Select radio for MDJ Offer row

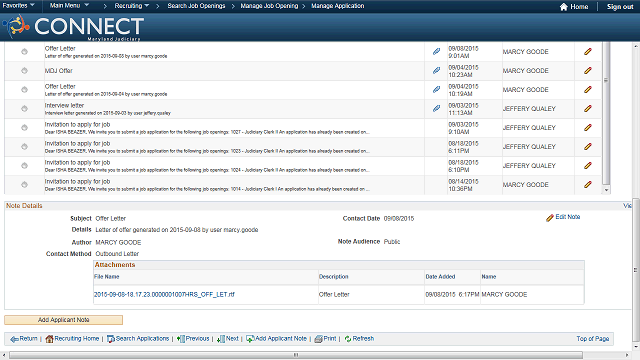(x=24, y=71)
